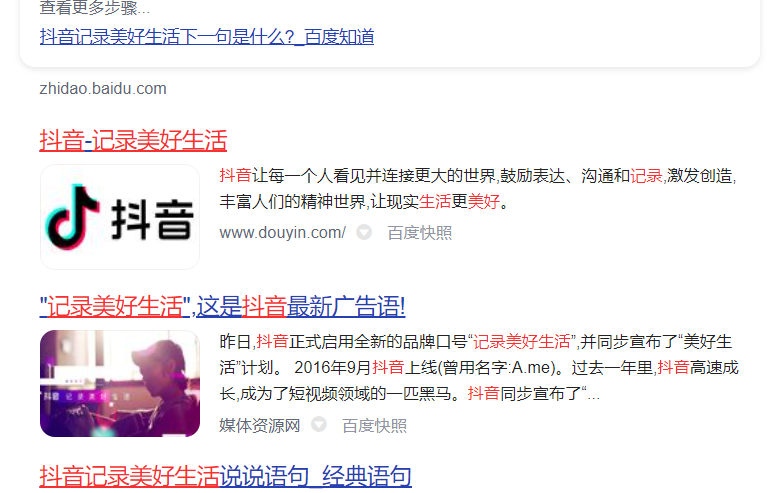Click the TikTok music note icon in logo
Screen dimensions: 767x493
point(72,217)
